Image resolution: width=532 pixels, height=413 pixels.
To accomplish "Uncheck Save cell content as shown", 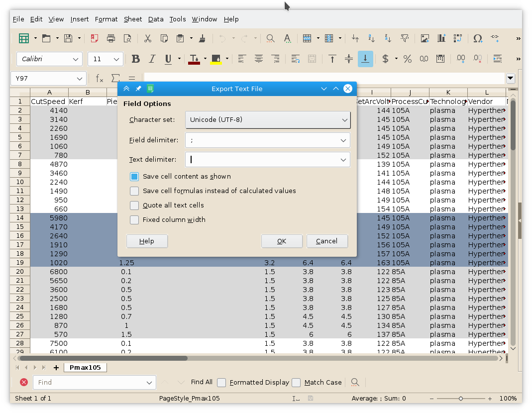I will point(134,177).
